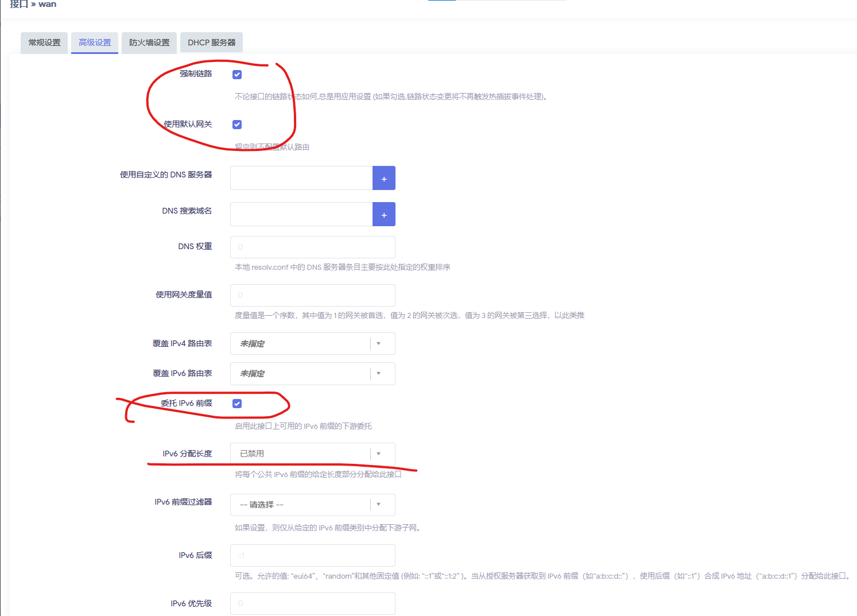Disable the 委托 IPv6 前缀 checkbox
Viewport: 857px width, 616px height.
[237, 404]
